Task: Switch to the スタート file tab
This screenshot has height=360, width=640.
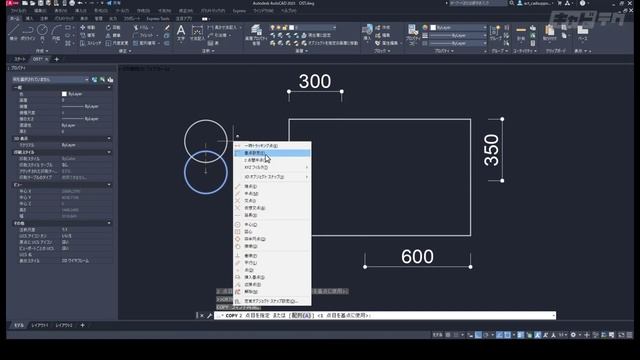Action: [x=20, y=60]
